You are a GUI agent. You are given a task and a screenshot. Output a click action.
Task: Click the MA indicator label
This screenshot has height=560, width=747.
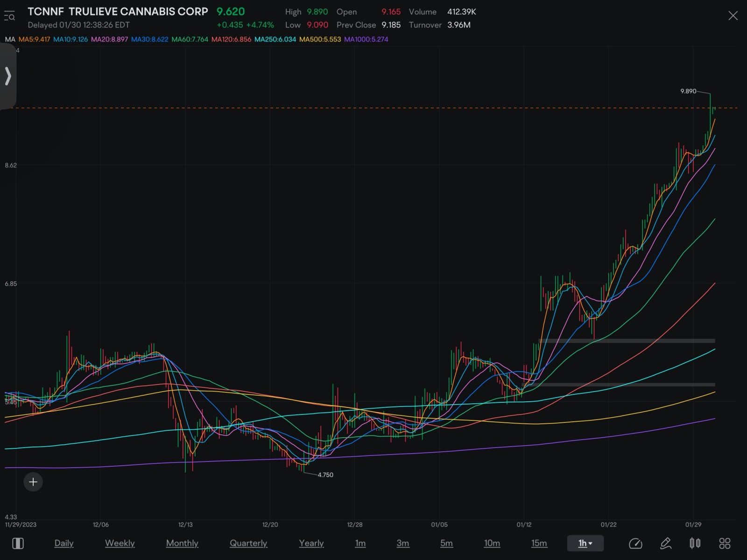click(10, 39)
